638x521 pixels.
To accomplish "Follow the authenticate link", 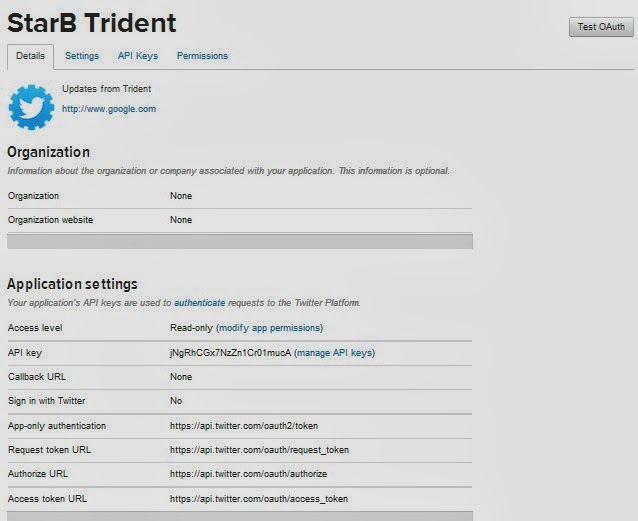I will coord(199,303).
